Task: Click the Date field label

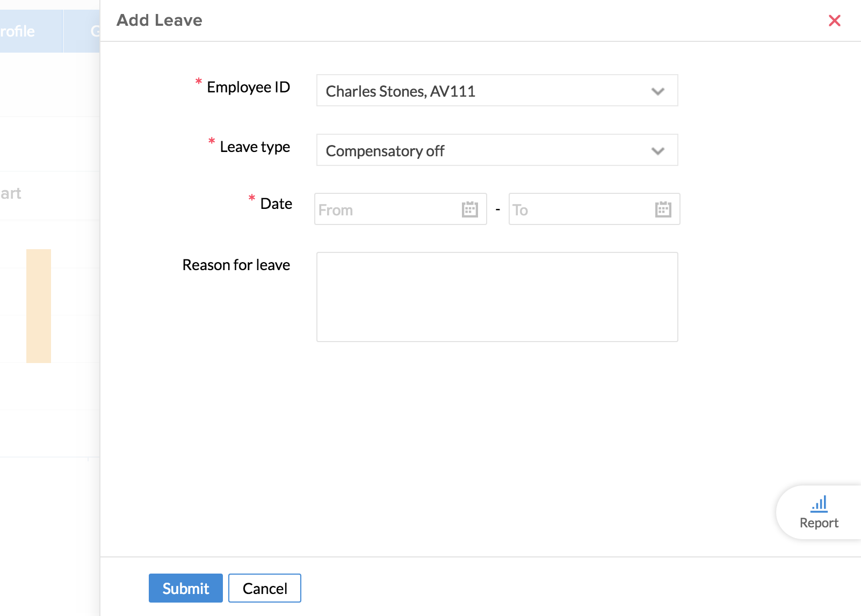Action: point(276,204)
